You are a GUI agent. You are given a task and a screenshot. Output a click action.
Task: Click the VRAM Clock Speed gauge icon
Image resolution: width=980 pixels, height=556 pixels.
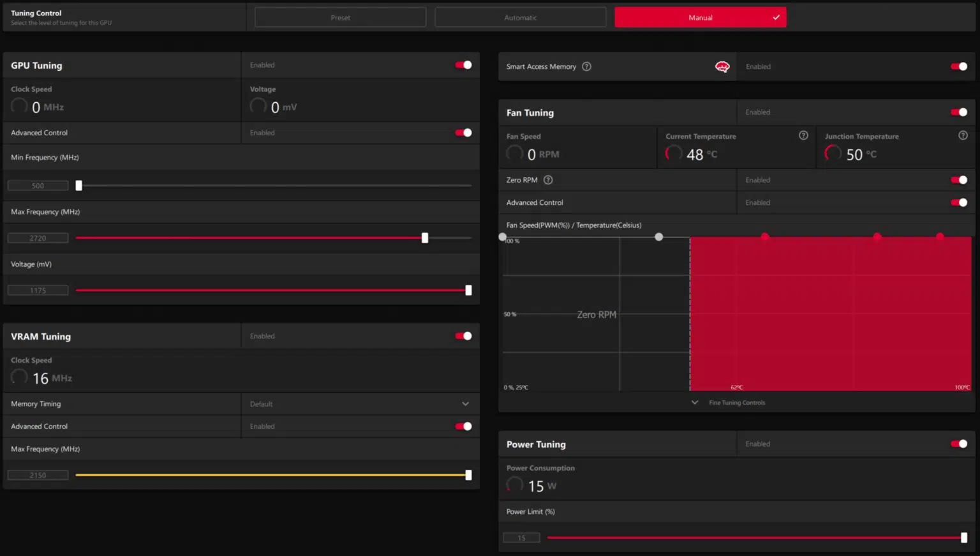pos(19,377)
